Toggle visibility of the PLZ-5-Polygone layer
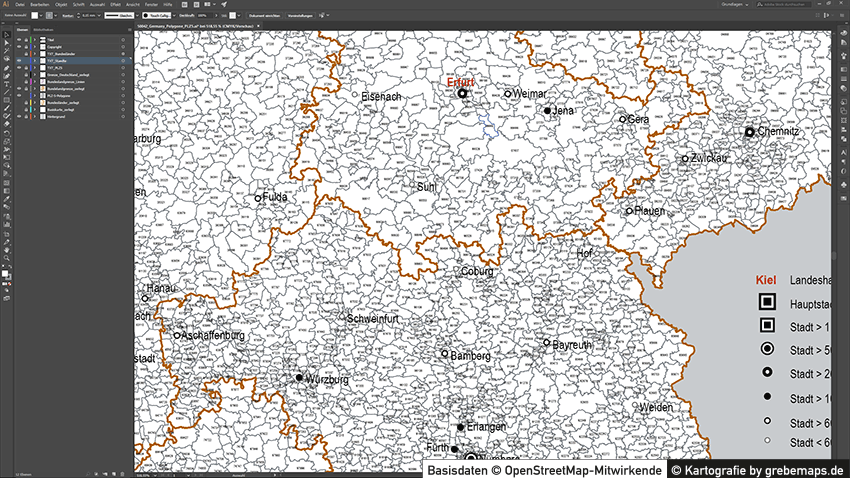 [19, 95]
